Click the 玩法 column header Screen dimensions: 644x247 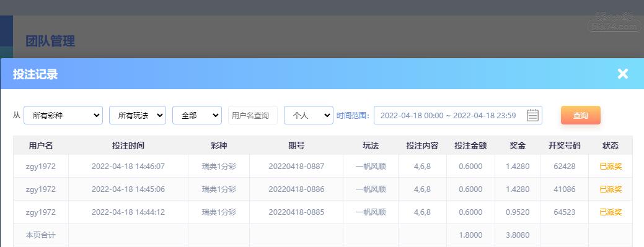click(371, 145)
